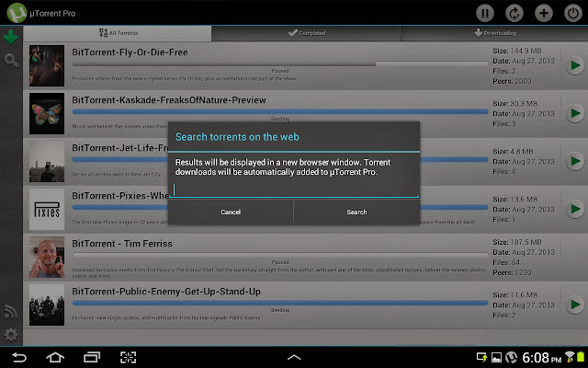Select the green download arrow sidebar icon

point(11,37)
